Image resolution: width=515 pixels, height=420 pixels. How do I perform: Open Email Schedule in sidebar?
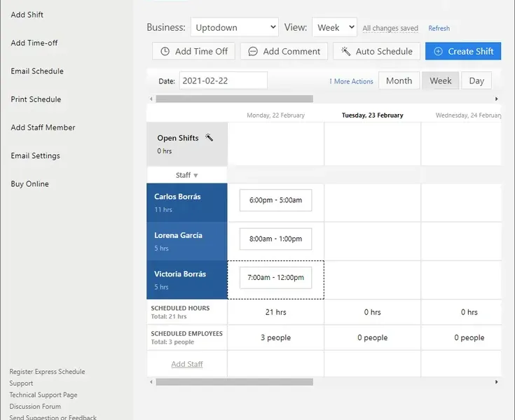point(37,71)
